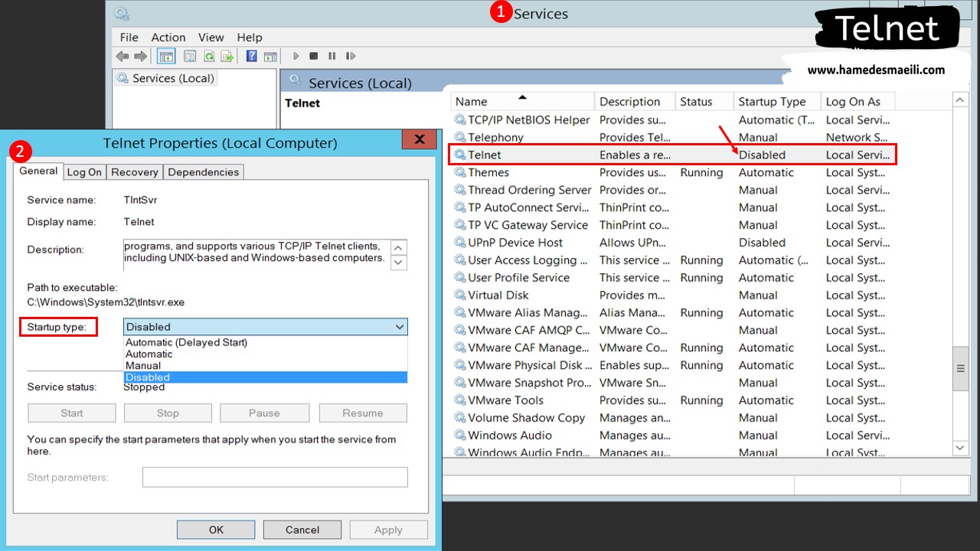Click the gear icon beside Themes

459,172
